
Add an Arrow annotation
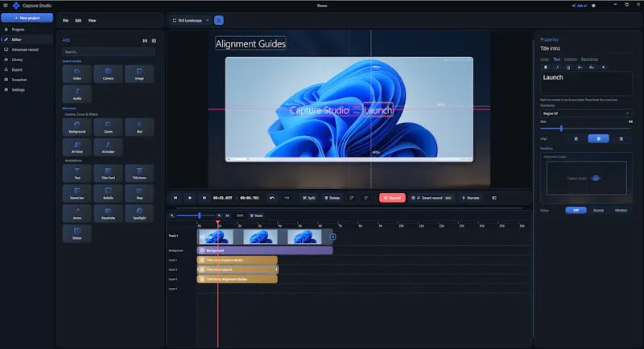click(x=76, y=214)
